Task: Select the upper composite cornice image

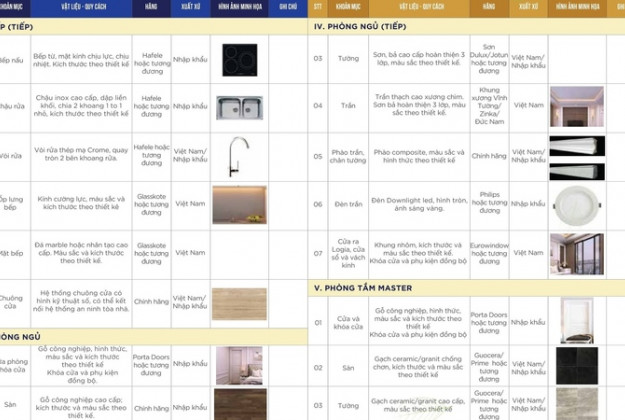Action: 577,146
